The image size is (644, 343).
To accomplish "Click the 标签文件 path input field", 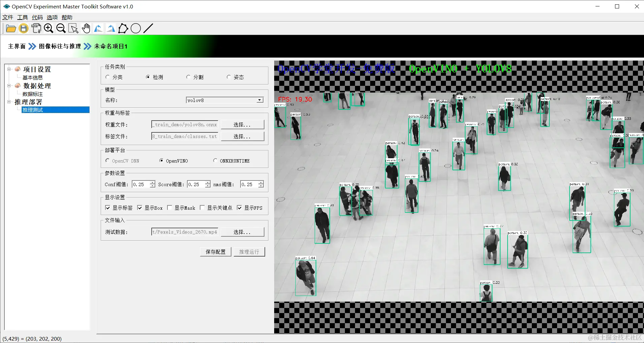I will tap(185, 136).
